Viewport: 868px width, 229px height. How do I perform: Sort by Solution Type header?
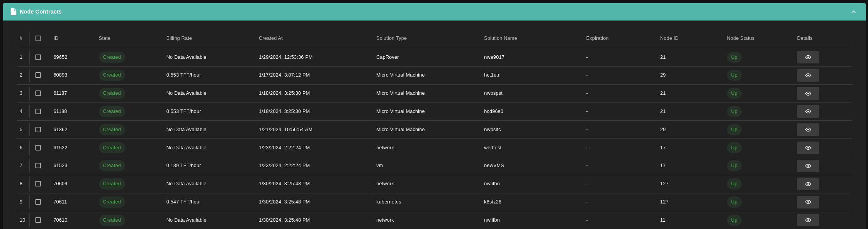click(x=391, y=38)
